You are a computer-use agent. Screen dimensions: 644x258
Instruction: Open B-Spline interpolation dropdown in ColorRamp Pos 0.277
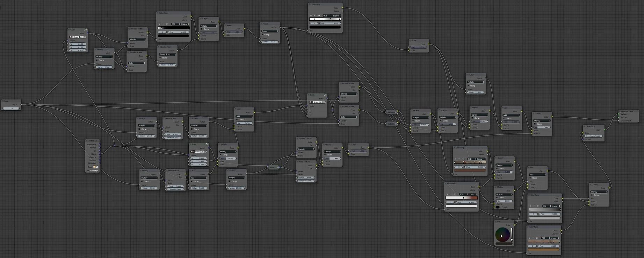coord(184,24)
